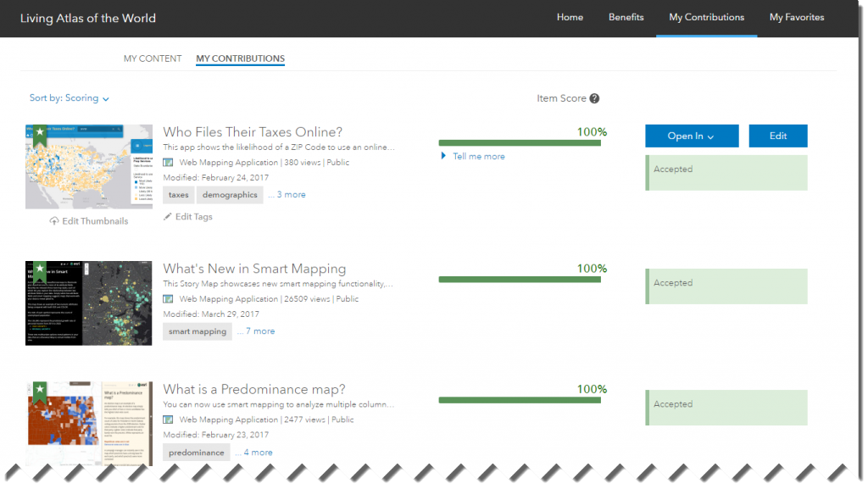Open the Sort by: Scoring dropdown
Image resolution: width=868 pixels, height=489 pixels.
tap(70, 98)
